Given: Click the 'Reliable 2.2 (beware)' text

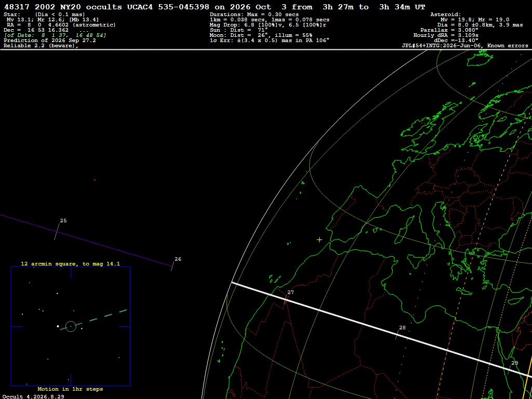Looking at the screenshot, I should click(42, 46).
